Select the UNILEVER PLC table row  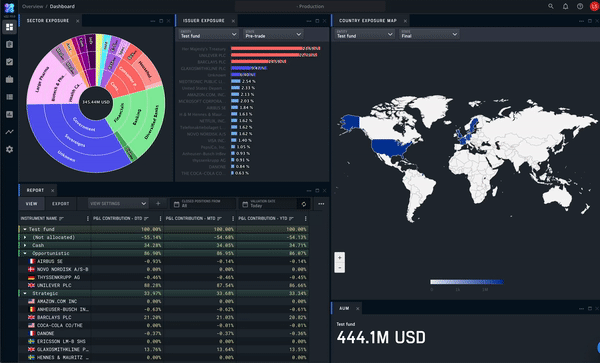click(x=163, y=285)
